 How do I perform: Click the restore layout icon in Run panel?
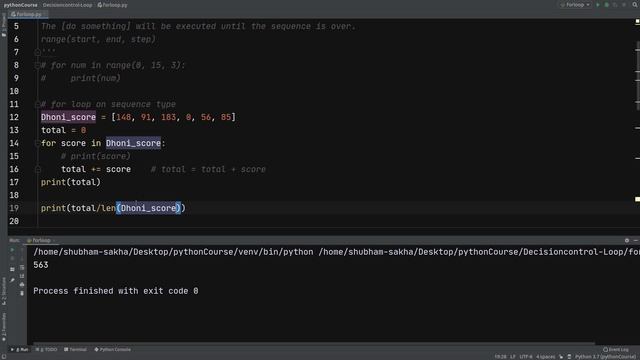coord(12,269)
